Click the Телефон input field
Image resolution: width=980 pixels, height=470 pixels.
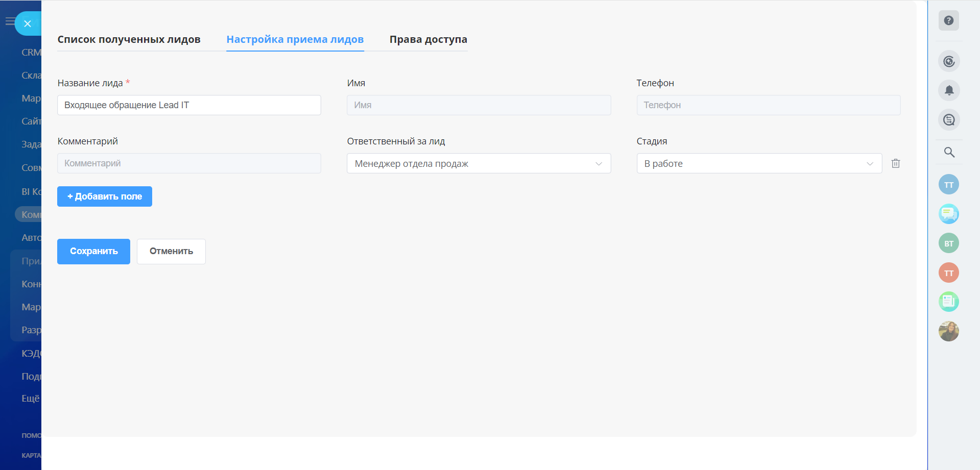click(768, 105)
